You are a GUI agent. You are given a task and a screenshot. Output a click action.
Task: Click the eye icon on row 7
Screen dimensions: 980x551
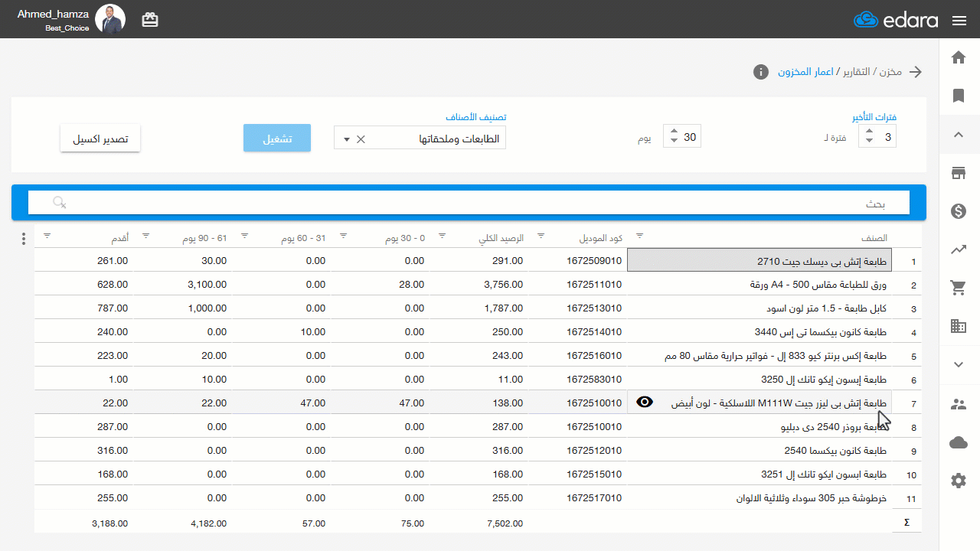click(x=645, y=402)
